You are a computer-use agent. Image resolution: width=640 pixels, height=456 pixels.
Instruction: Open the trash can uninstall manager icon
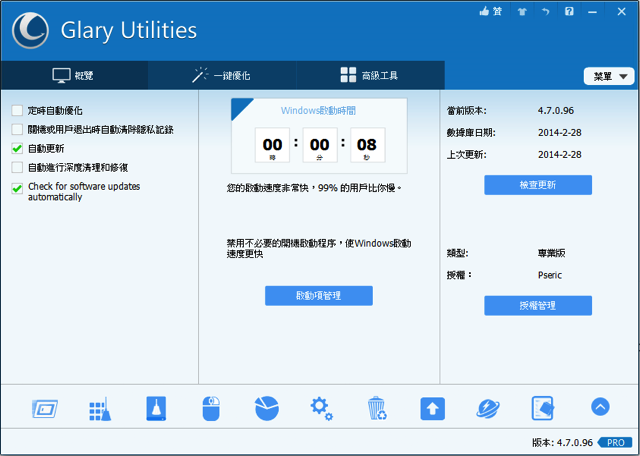(x=377, y=409)
